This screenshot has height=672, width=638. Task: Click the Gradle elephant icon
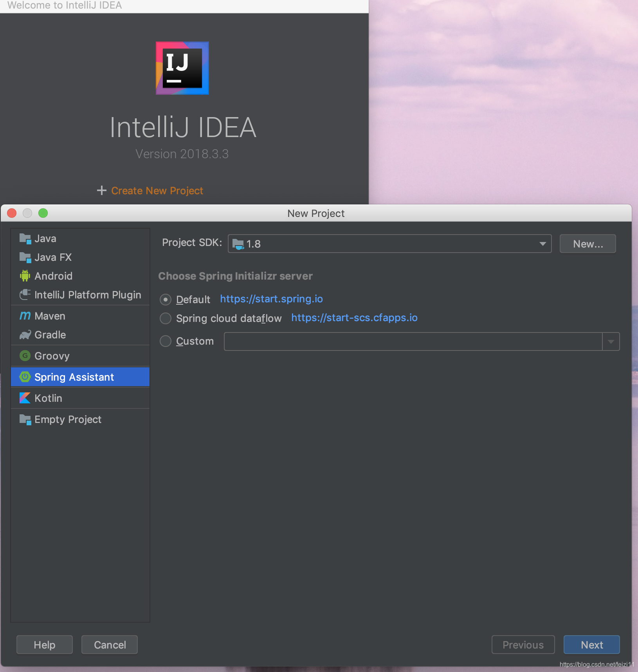[25, 335]
